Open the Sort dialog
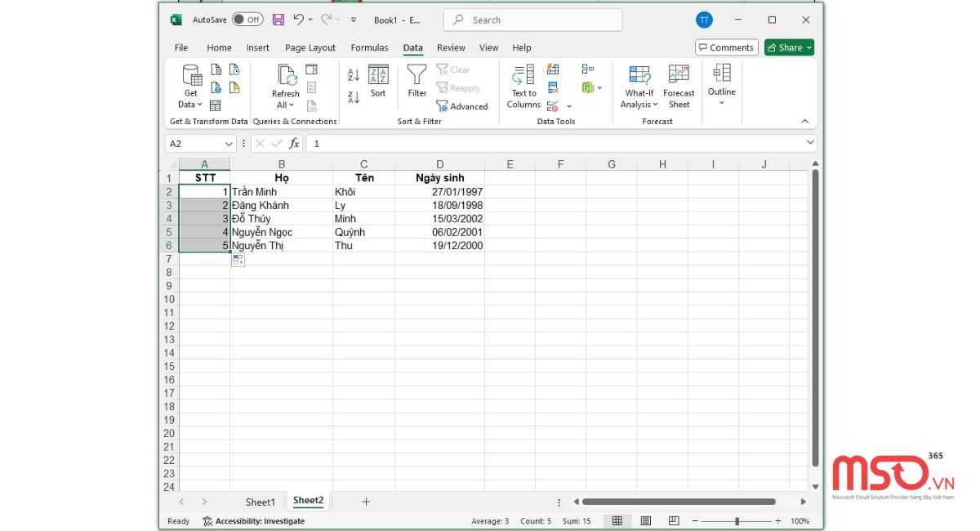 click(378, 82)
